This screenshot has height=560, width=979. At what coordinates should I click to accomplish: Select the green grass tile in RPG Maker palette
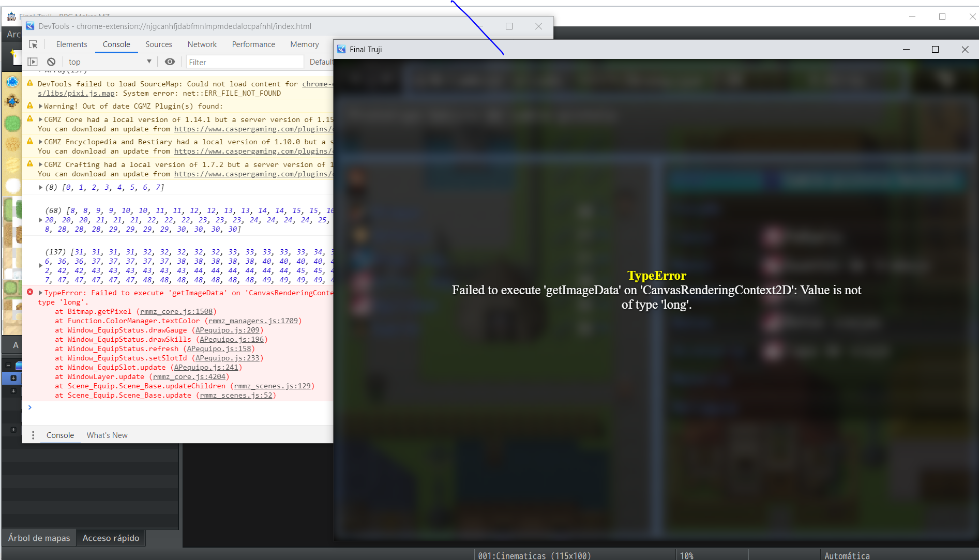12,123
